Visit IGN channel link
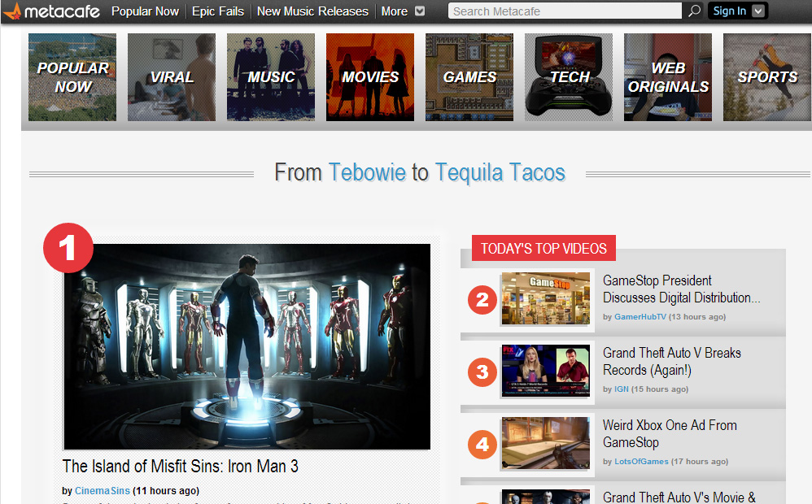Image resolution: width=812 pixels, height=504 pixels. tap(622, 389)
